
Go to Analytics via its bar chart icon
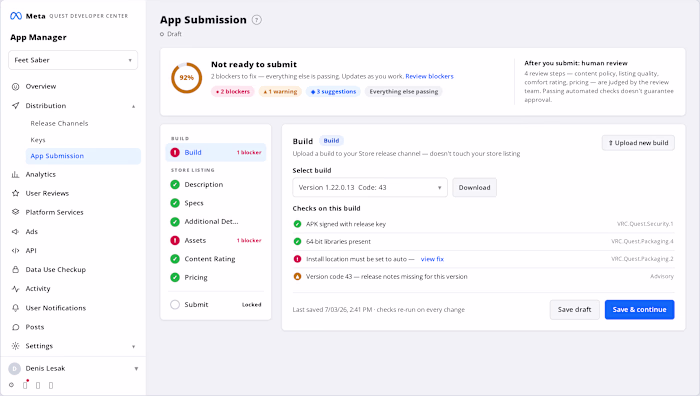pos(16,174)
